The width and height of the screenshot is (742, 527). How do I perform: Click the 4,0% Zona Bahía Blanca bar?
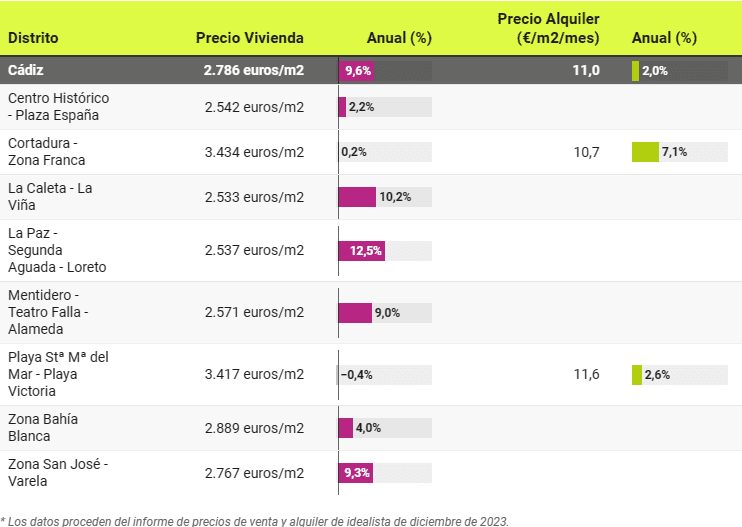(x=346, y=428)
